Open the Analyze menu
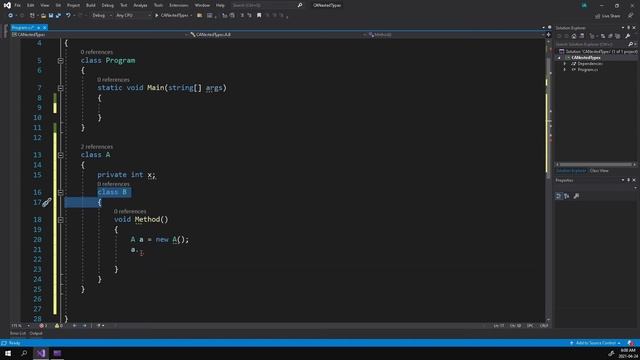 point(140,5)
